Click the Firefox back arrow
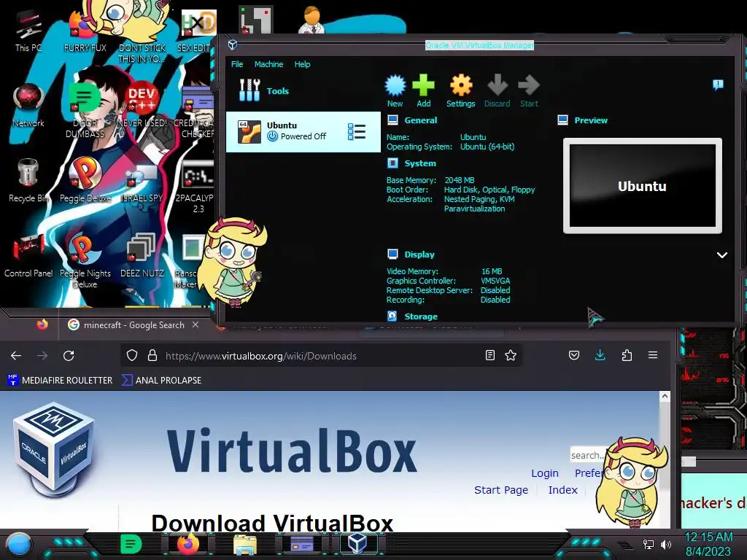Viewport: 747px width, 560px height. [x=16, y=356]
